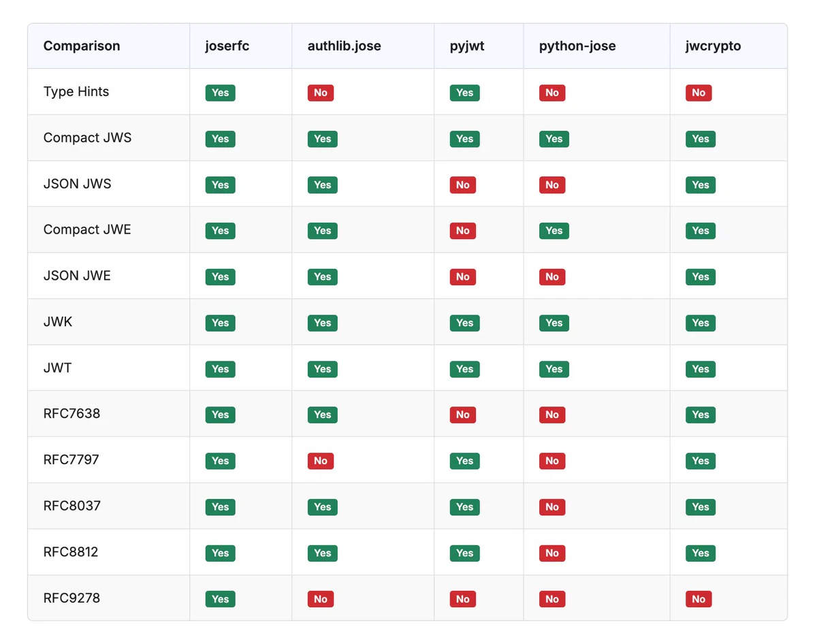Select the JSON JWS row label

coord(77,184)
